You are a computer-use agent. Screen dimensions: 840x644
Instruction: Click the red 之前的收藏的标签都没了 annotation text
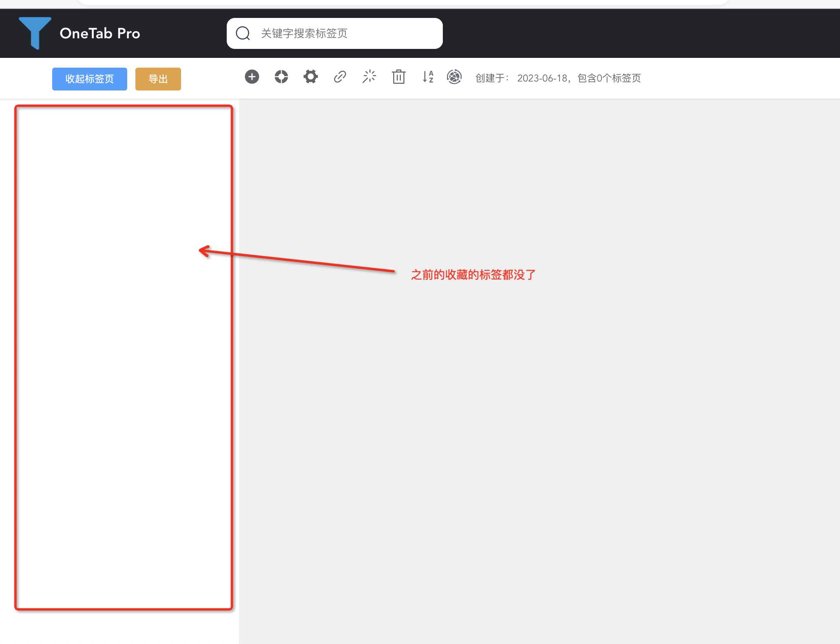click(x=473, y=275)
